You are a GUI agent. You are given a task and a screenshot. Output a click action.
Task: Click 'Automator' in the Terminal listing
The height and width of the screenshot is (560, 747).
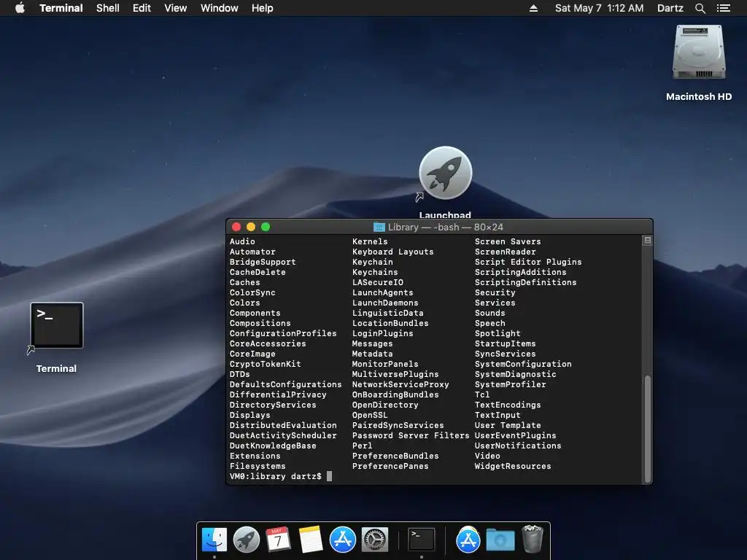click(x=252, y=252)
